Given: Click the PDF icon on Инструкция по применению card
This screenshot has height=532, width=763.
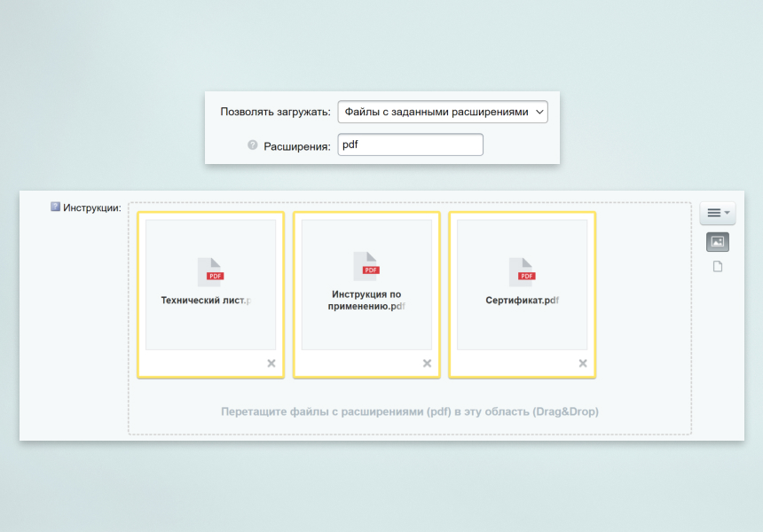Looking at the screenshot, I should click(x=366, y=266).
